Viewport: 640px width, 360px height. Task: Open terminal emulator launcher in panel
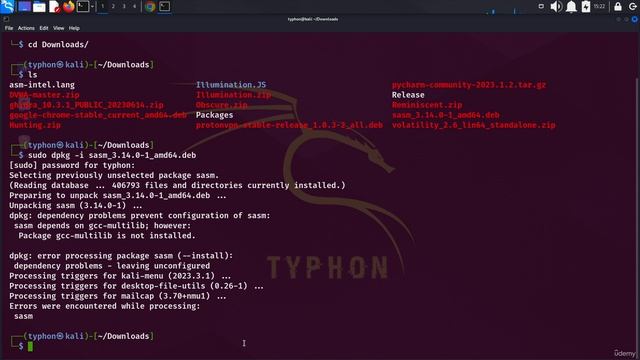pos(83,7)
